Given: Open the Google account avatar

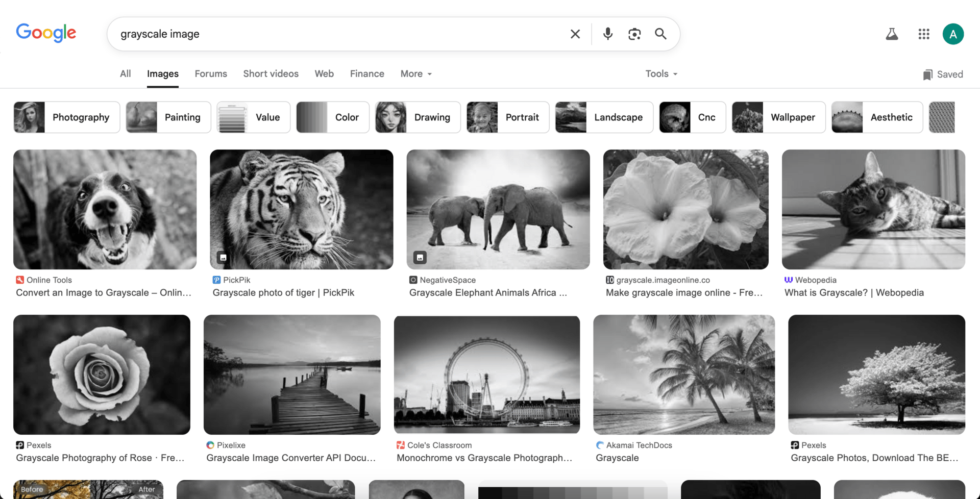Looking at the screenshot, I should pos(952,34).
